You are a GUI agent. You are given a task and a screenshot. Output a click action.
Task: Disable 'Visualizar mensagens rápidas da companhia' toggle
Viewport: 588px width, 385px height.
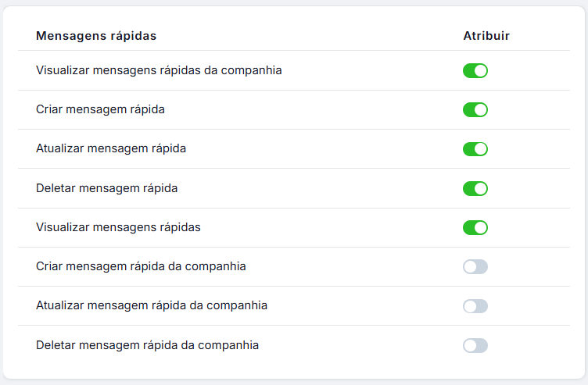[475, 70]
